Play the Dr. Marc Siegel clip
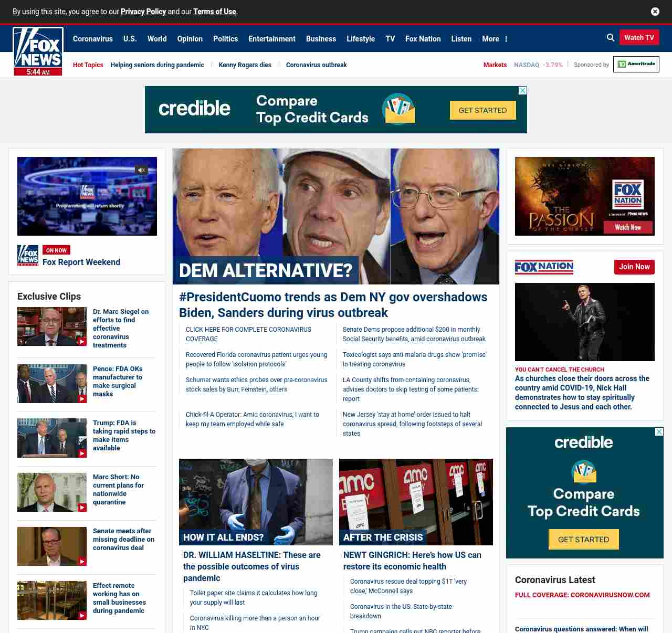672x633 pixels. [52, 326]
